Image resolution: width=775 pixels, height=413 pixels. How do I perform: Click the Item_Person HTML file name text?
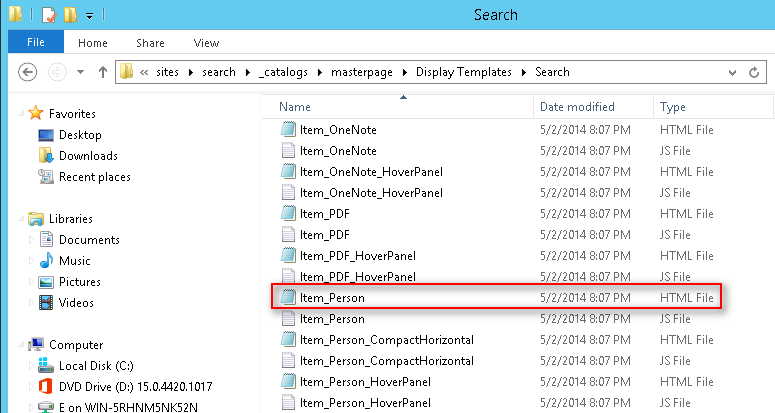coord(332,298)
